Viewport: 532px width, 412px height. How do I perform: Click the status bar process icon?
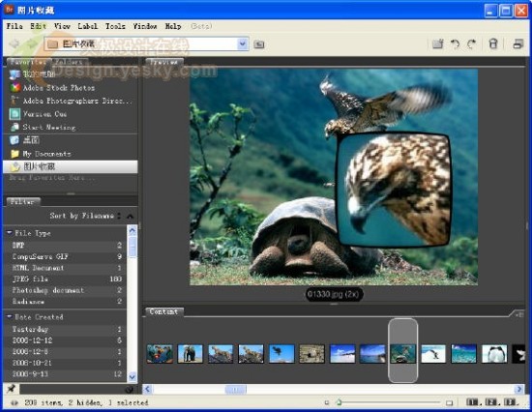(15, 403)
